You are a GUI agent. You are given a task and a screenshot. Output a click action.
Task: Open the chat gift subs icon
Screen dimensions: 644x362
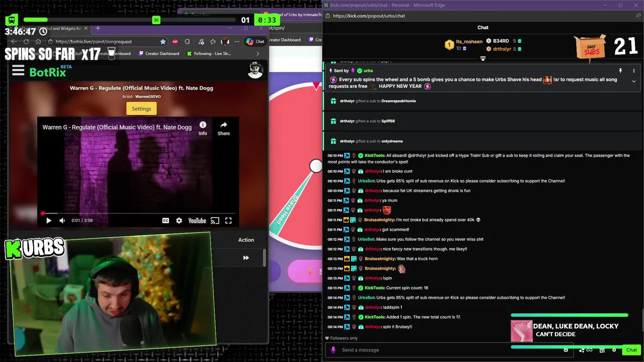point(602,350)
